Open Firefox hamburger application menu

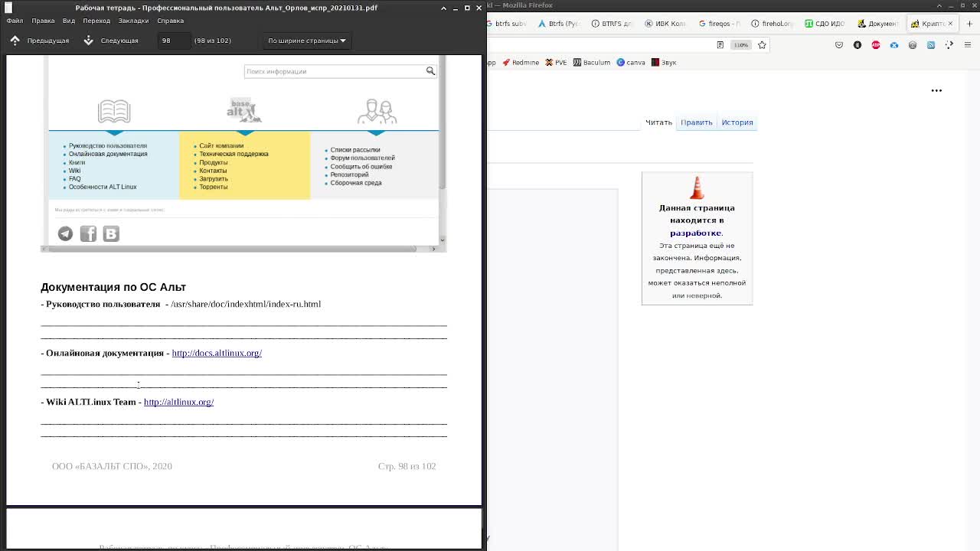pyautogui.click(x=968, y=45)
